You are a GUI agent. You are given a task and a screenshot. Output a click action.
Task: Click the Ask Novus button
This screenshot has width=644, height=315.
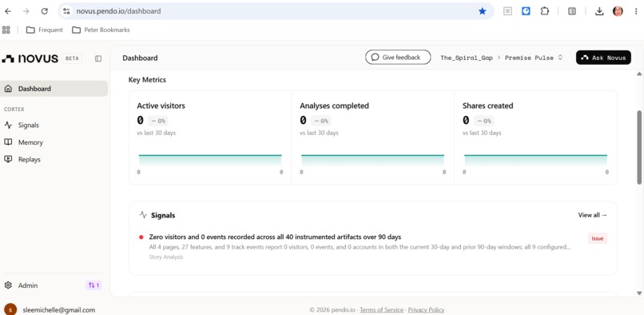(603, 58)
